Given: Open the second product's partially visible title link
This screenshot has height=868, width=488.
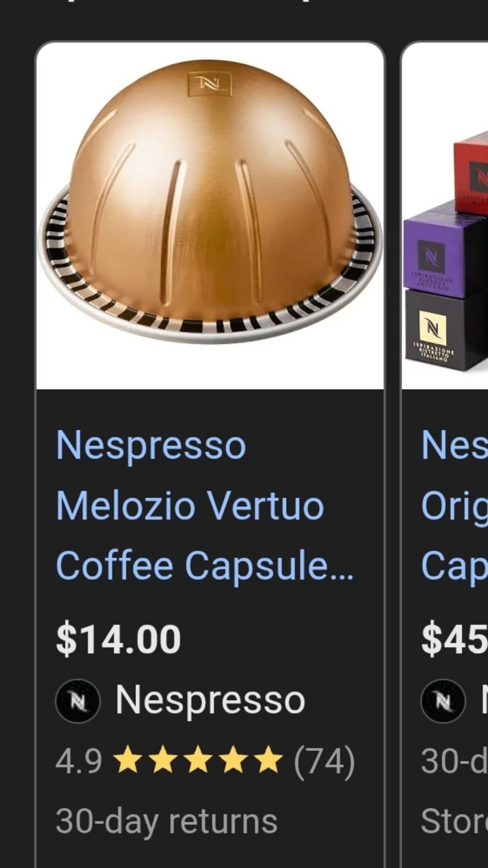Looking at the screenshot, I should [454, 505].
